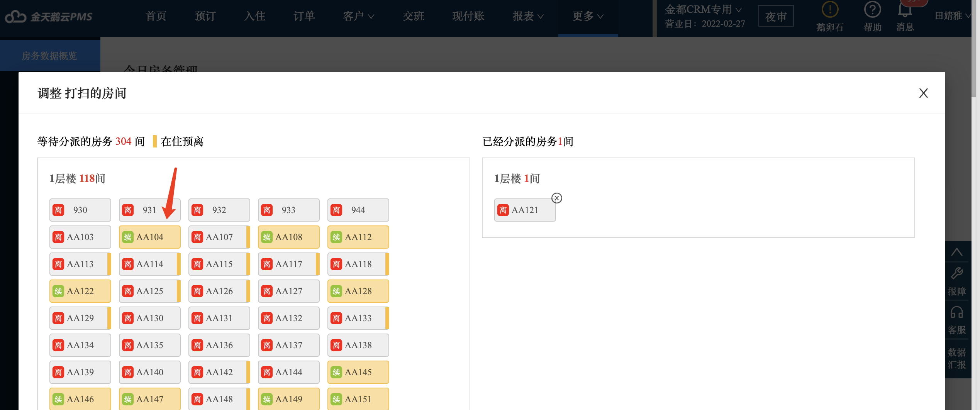
Task: Expand the 更多 dropdown menu
Action: point(588,16)
